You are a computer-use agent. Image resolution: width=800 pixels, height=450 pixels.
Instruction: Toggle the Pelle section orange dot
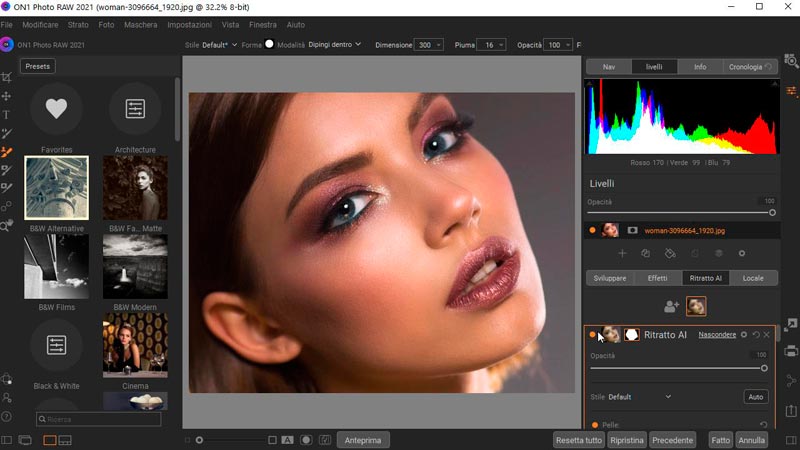593,425
